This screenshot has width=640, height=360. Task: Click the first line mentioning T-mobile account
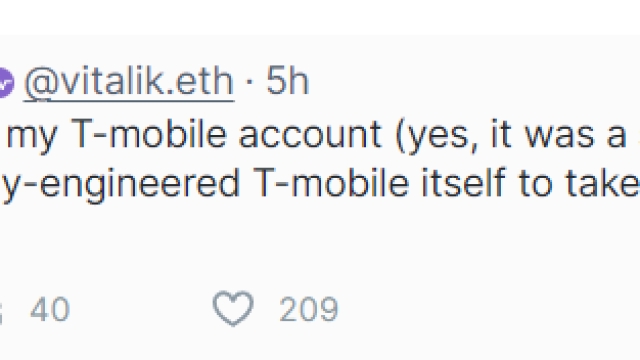[322, 135]
